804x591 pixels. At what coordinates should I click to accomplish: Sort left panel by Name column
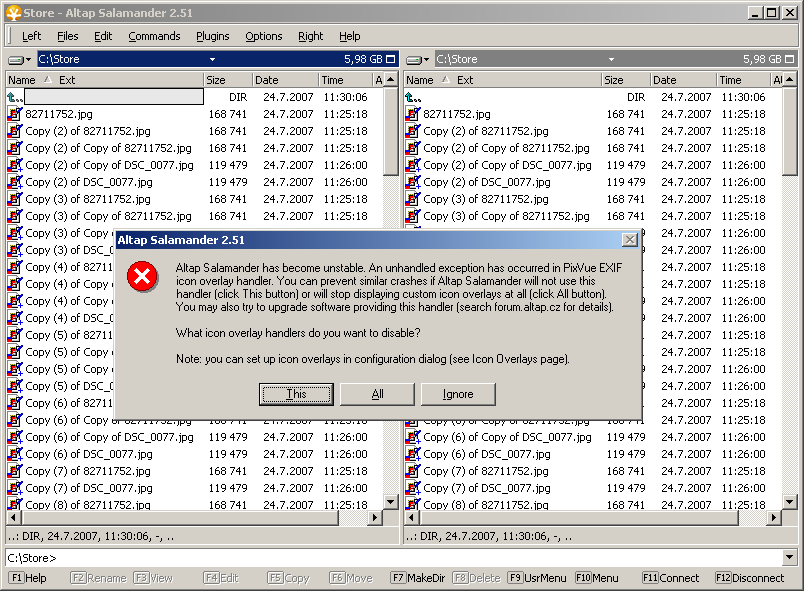click(22, 80)
